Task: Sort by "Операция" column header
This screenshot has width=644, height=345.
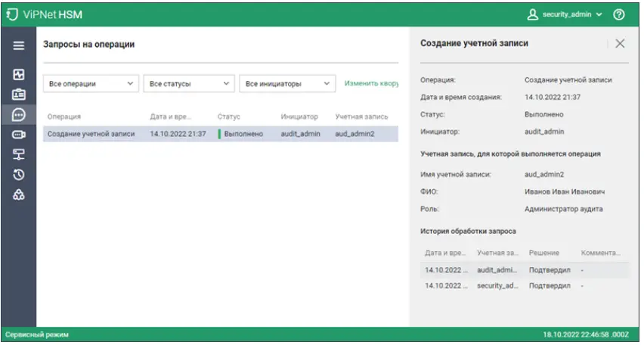Action: 64,117
